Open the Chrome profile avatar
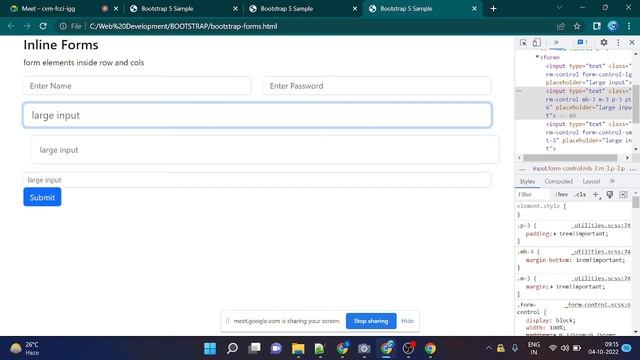Screen dimensions: 640x360 click(612, 26)
